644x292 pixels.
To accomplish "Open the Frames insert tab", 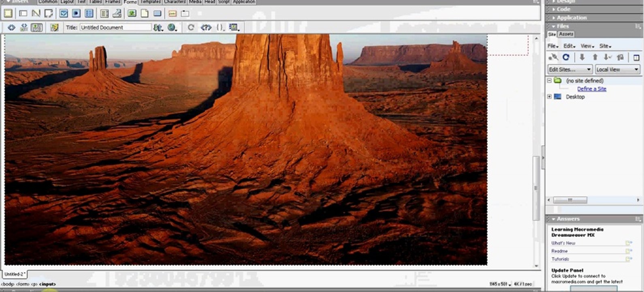I will click(113, 2).
